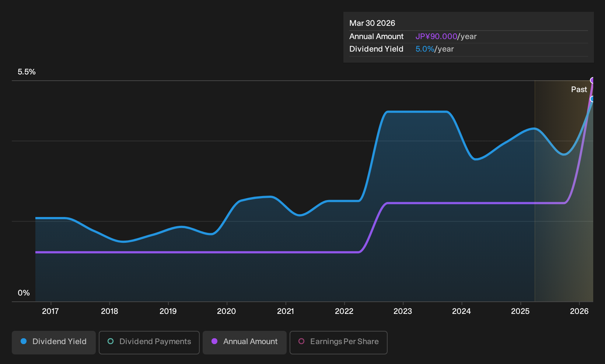Select the blue dividend yield end marker
This screenshot has height=364, width=605.
coord(592,99)
